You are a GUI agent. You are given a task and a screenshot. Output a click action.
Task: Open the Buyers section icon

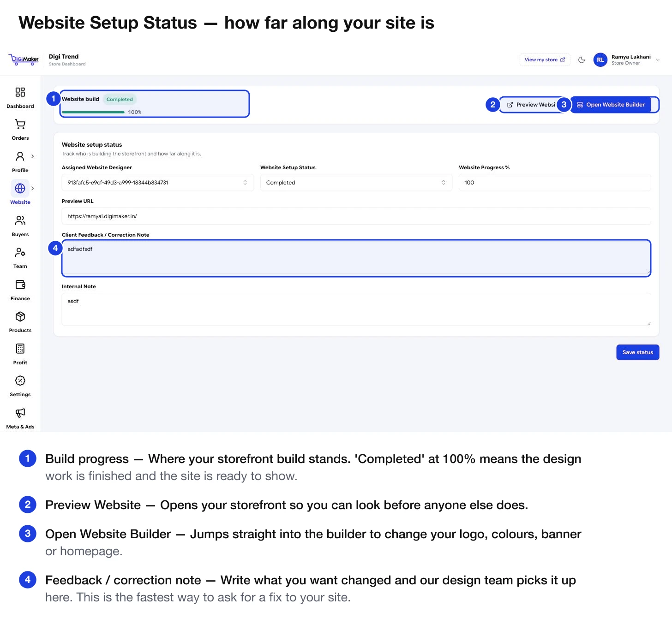click(20, 220)
